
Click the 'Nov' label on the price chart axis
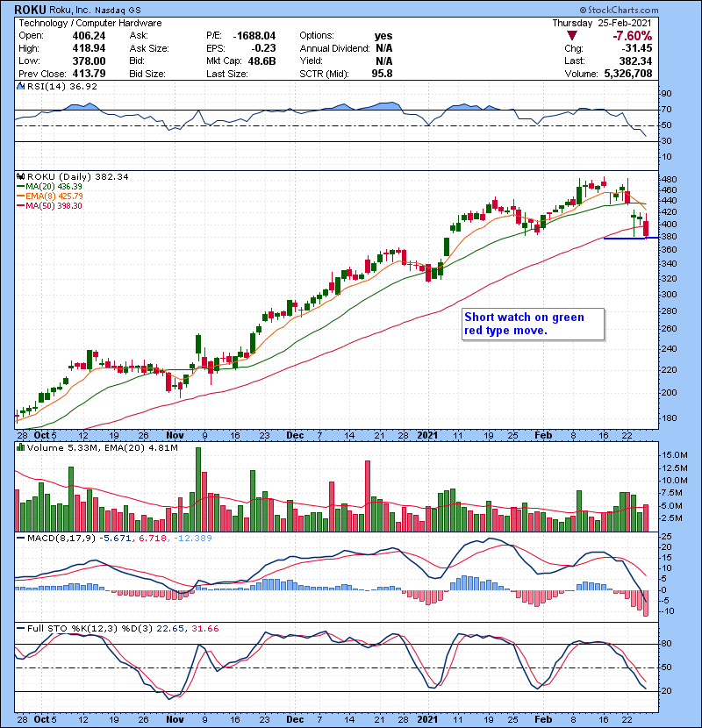coord(175,436)
